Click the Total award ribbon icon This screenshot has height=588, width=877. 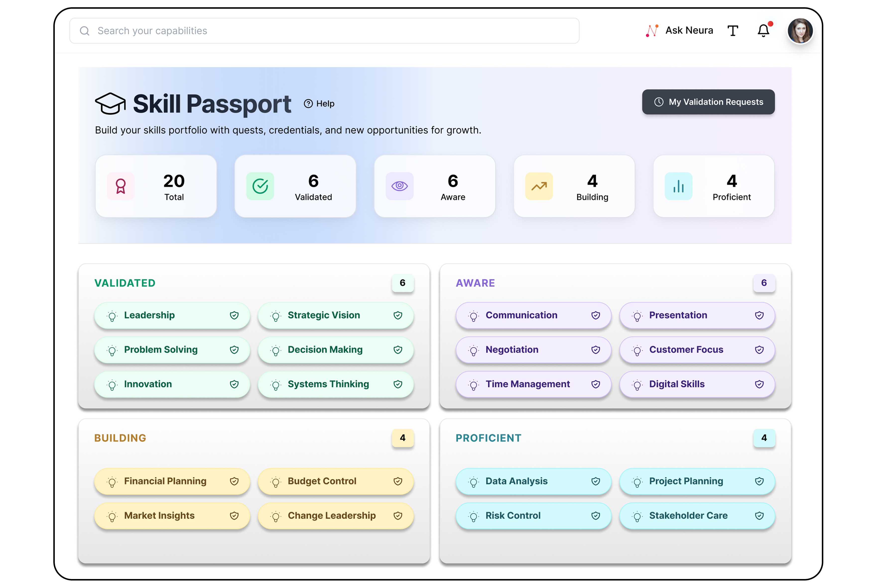coord(120,186)
